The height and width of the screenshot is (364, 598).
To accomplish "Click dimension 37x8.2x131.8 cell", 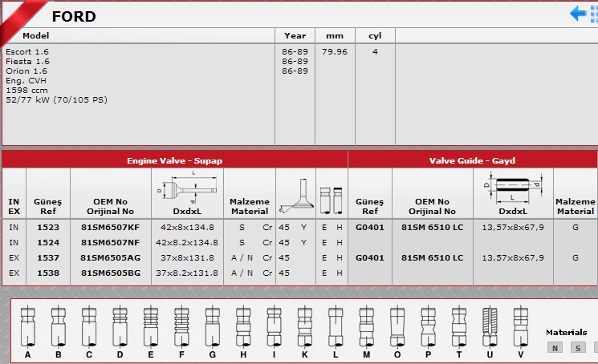I will click(187, 273).
